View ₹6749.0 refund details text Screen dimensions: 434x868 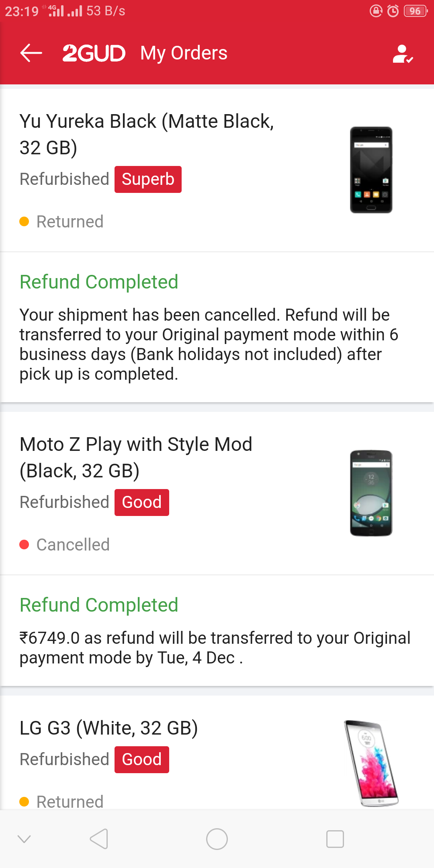tap(215, 647)
